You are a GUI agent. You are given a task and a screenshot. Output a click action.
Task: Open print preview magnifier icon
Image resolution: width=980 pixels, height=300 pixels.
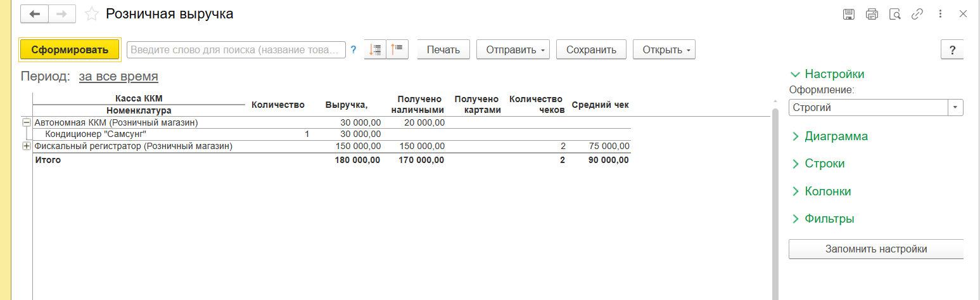tap(894, 14)
